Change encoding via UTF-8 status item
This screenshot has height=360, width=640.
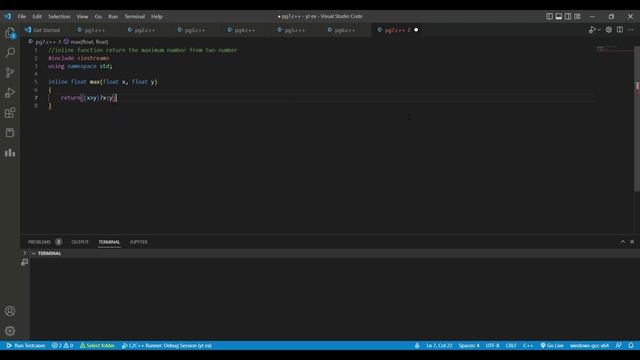click(492, 346)
